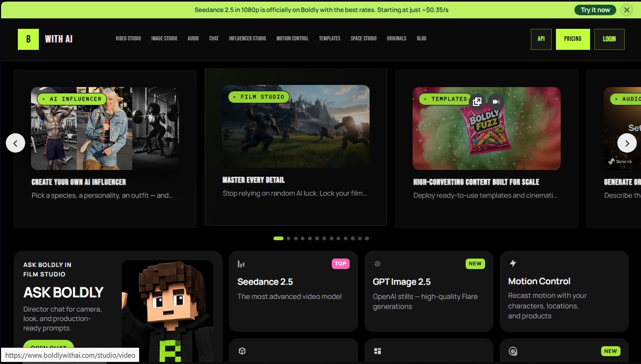Open picture-in-picture on the Templates video
The width and height of the screenshot is (641, 364).
[x=477, y=102]
